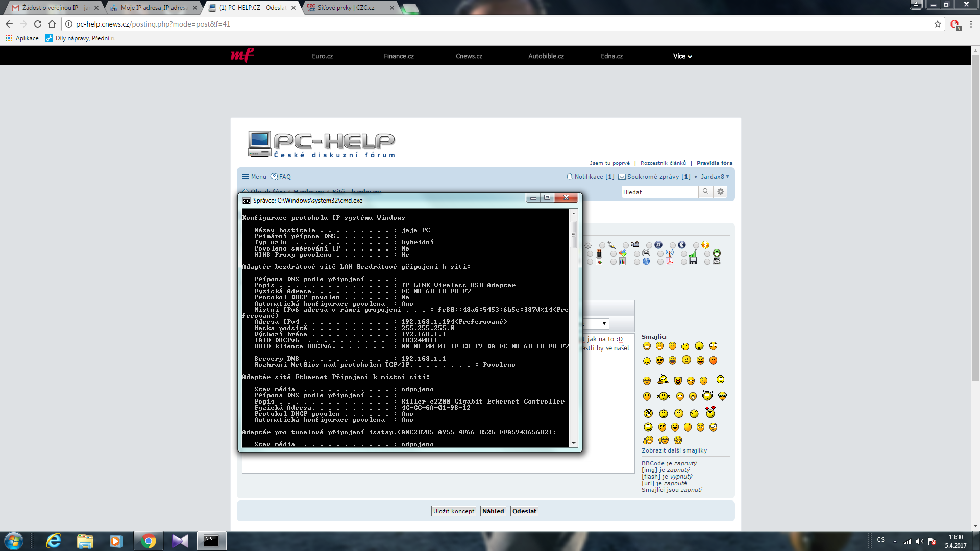The width and height of the screenshot is (980, 551).
Task: Open Chrome from the taskbar
Action: pyautogui.click(x=148, y=541)
